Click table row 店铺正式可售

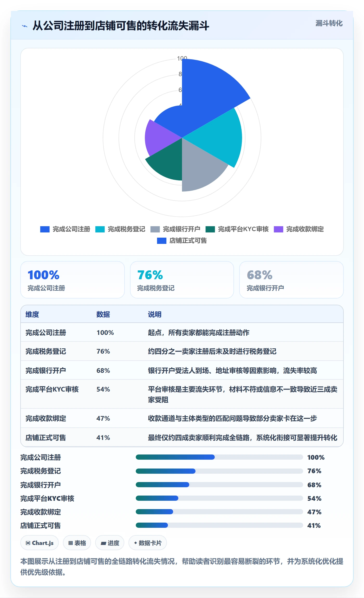click(x=182, y=437)
